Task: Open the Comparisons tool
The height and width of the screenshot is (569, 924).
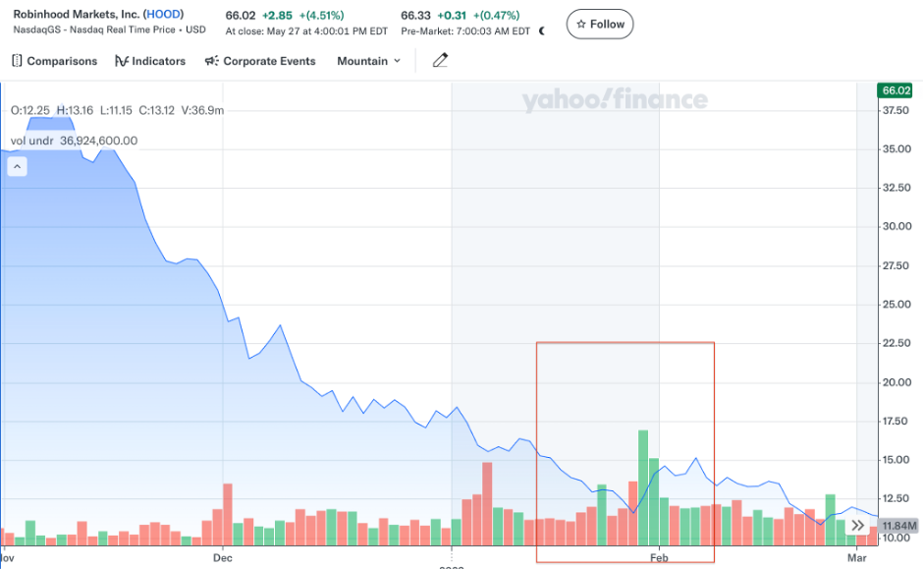Action: point(55,61)
